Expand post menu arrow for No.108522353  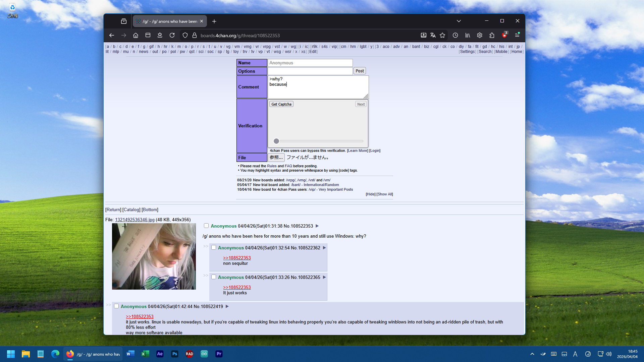pos(317,226)
